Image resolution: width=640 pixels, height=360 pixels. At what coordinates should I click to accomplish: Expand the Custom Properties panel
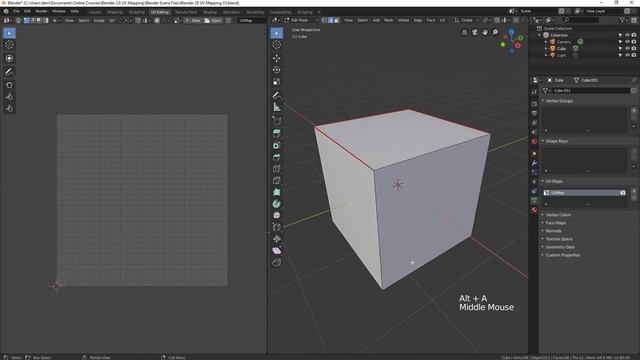(561, 255)
